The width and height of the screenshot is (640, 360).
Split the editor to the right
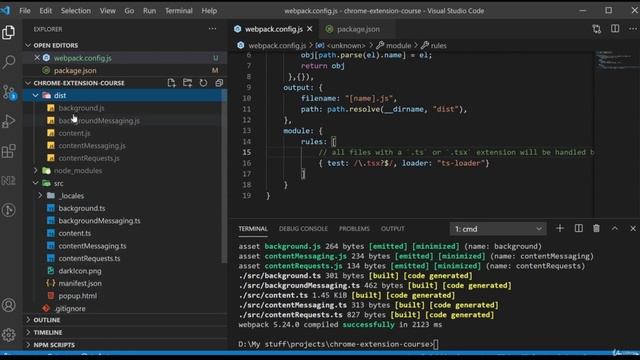[615, 29]
